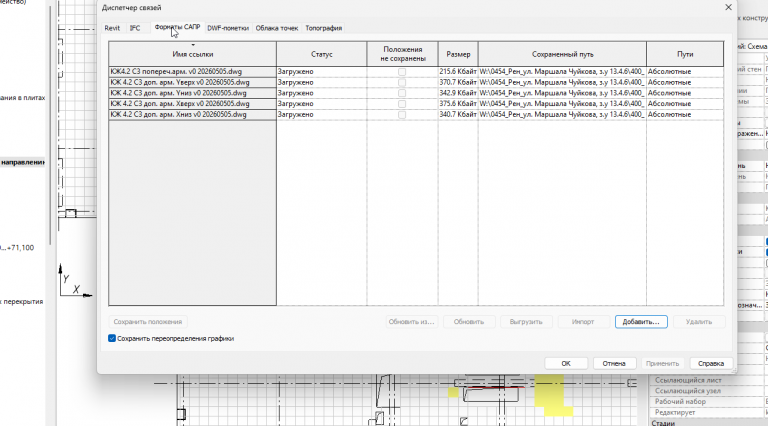The width and height of the screenshot is (768, 426).
Task: Sort by Имя ссылки column header
Action: coord(192,54)
